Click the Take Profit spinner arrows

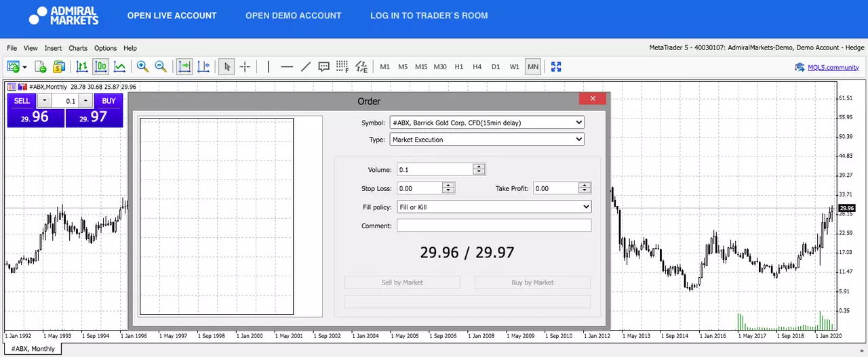click(585, 188)
